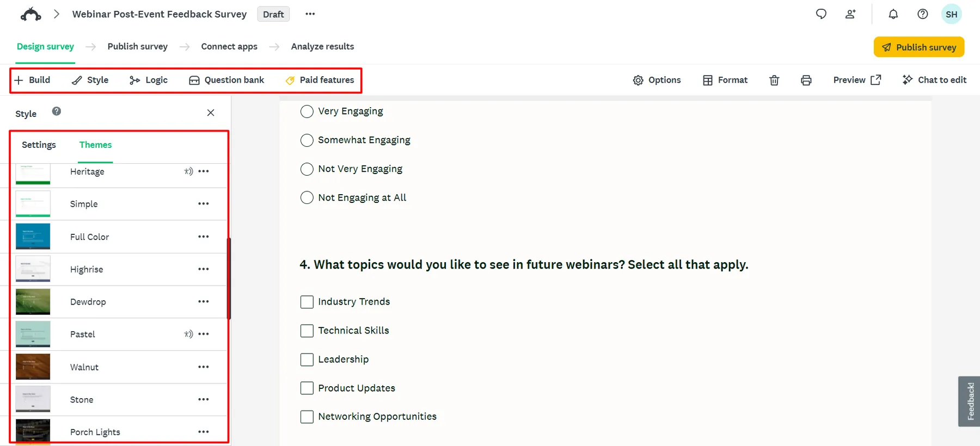Open the notifications bell
Screen dimensions: 980x446
click(x=893, y=14)
